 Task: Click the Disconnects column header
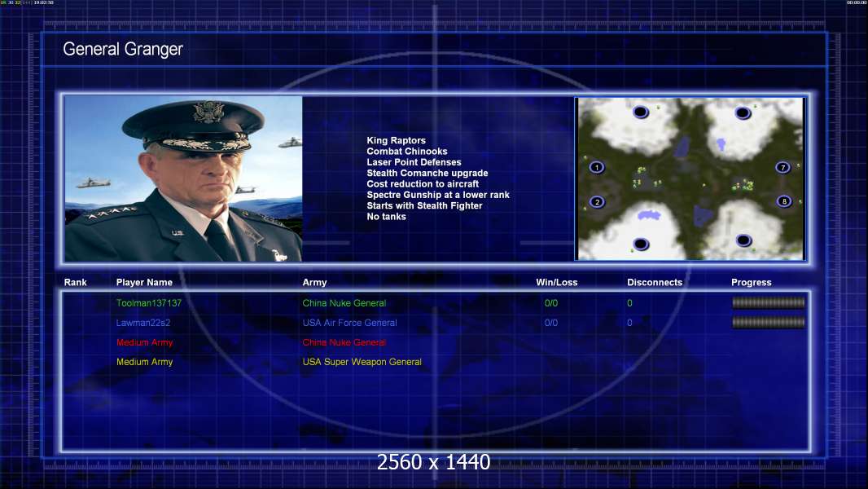[x=655, y=283]
